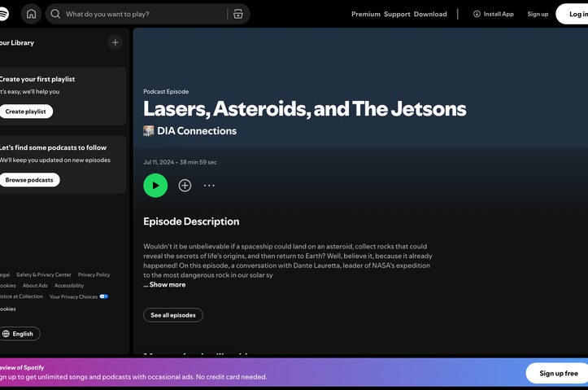Add new playlist with plus icon
The image size is (588, 390).
115,42
